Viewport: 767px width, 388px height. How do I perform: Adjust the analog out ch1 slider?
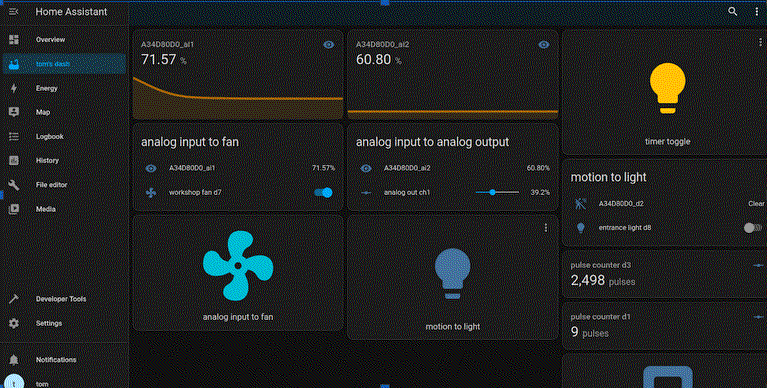click(497, 192)
